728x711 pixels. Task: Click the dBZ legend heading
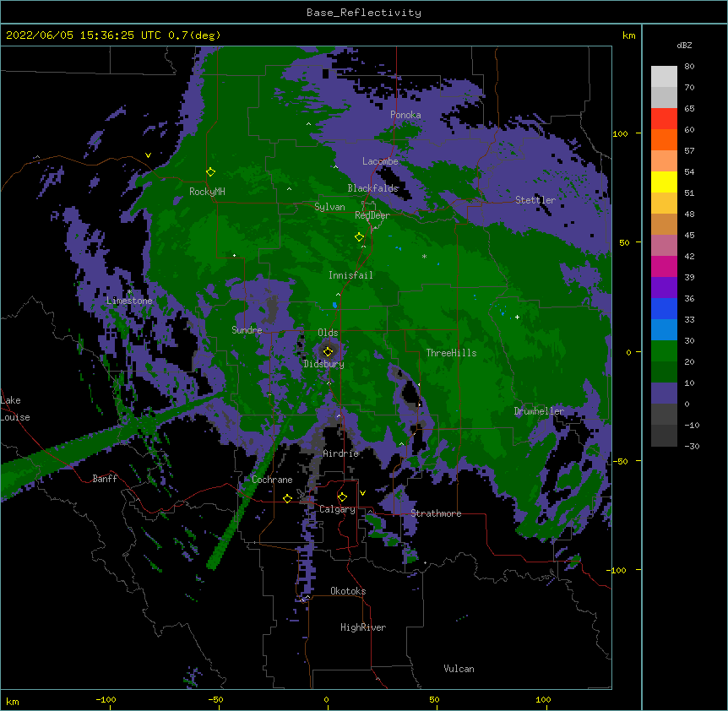(684, 45)
